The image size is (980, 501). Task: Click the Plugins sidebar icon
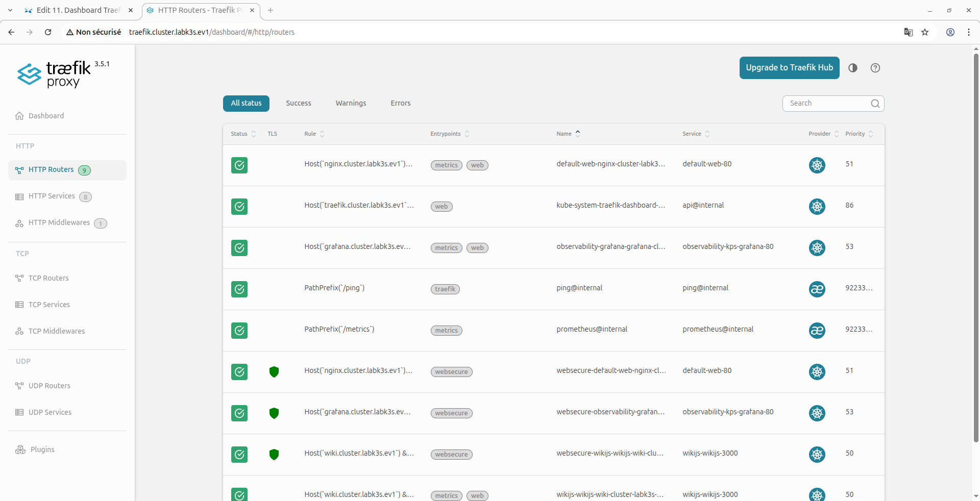20,449
